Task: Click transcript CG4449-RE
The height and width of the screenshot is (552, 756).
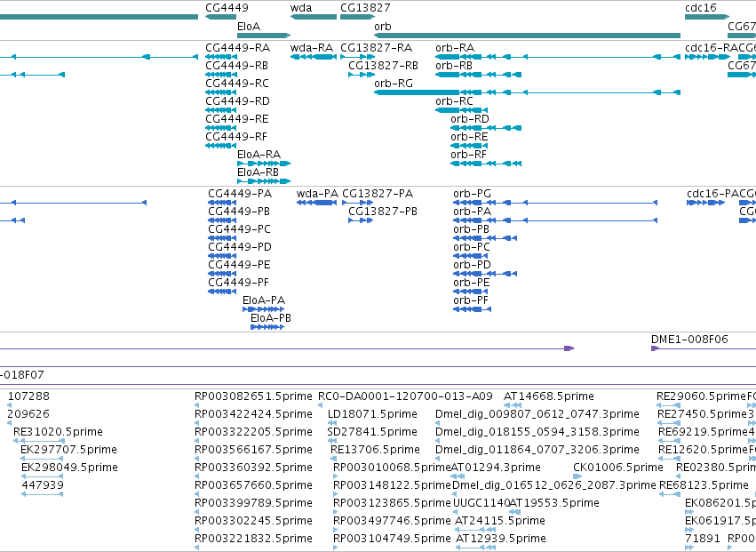Action: pyautogui.click(x=221, y=128)
